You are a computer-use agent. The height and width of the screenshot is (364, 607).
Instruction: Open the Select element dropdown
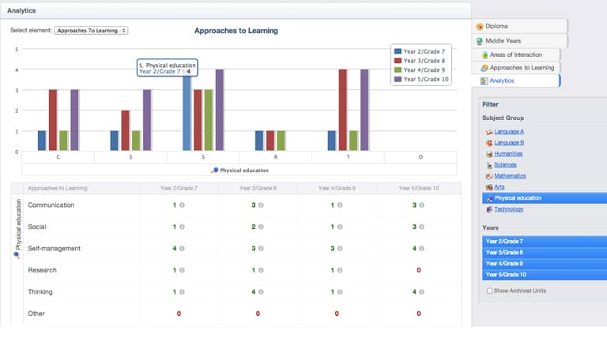[x=91, y=30]
